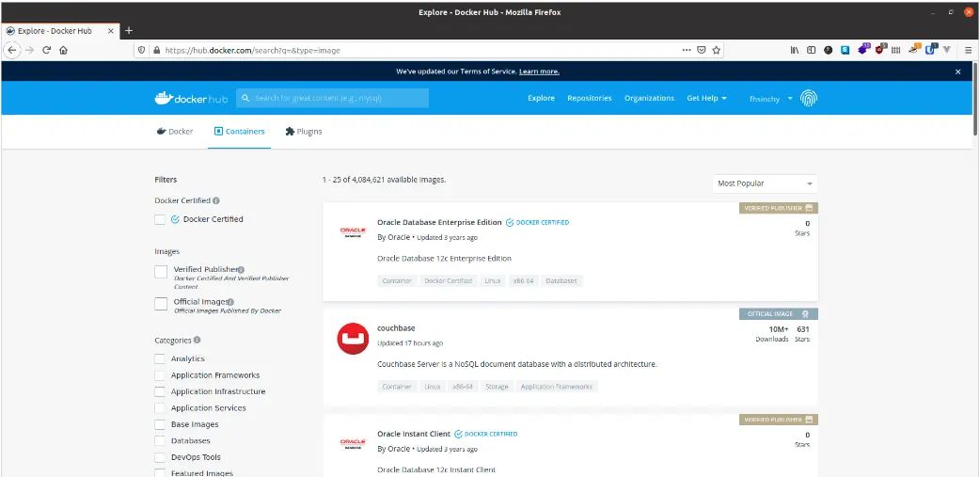
Task: Open a new browser tab with plus
Action: 129,30
